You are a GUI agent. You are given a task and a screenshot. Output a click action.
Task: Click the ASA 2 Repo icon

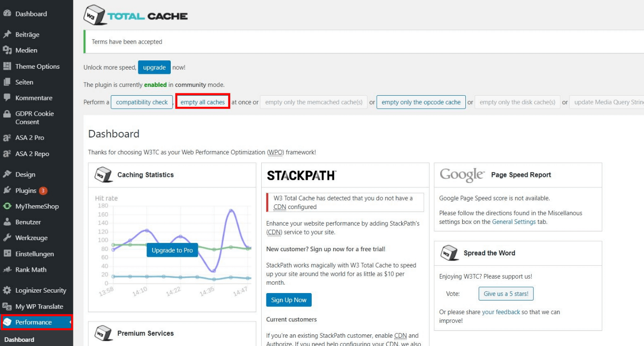tap(7, 154)
